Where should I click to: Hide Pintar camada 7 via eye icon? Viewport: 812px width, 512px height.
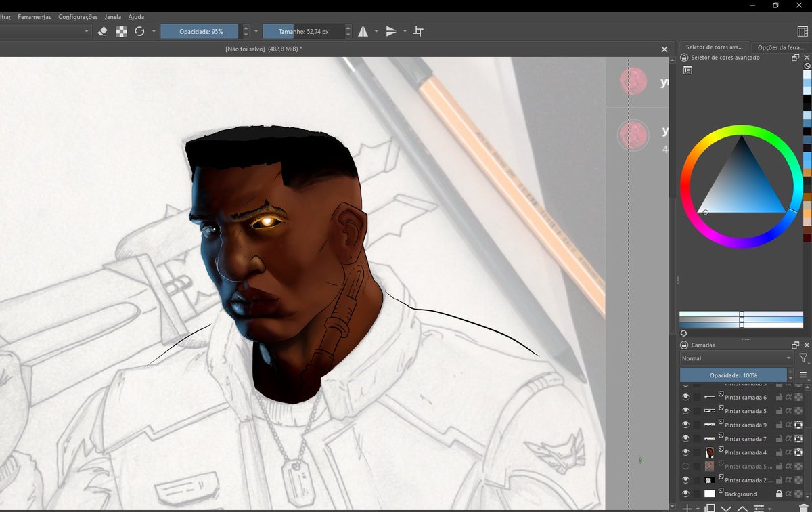[x=685, y=439]
